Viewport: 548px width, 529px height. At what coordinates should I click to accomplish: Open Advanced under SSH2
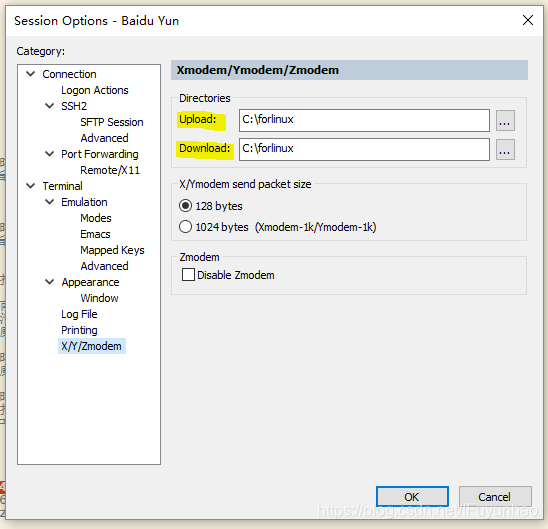click(104, 138)
